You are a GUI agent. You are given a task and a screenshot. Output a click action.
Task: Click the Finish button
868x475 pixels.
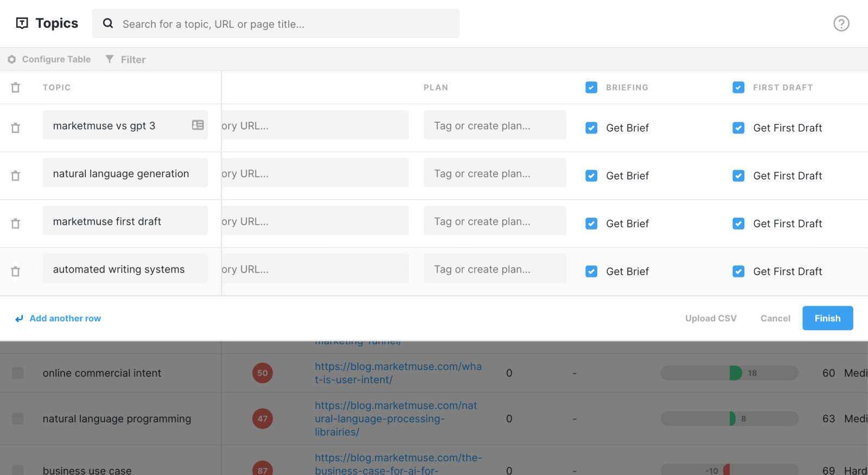pyautogui.click(x=827, y=318)
